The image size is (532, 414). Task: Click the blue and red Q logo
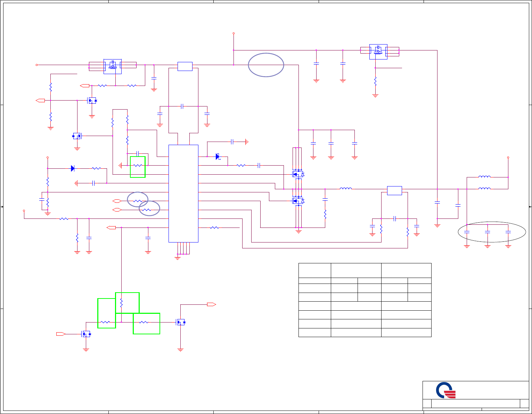coord(446,390)
